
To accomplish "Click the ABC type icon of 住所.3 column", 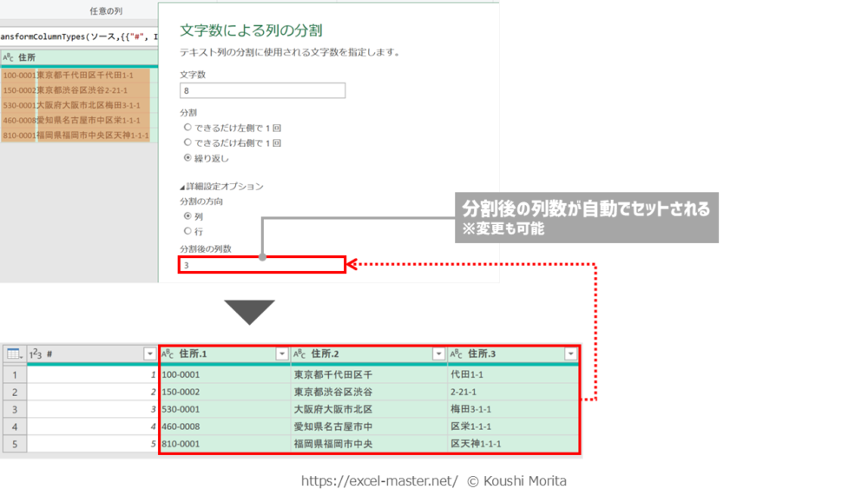I will [x=457, y=354].
